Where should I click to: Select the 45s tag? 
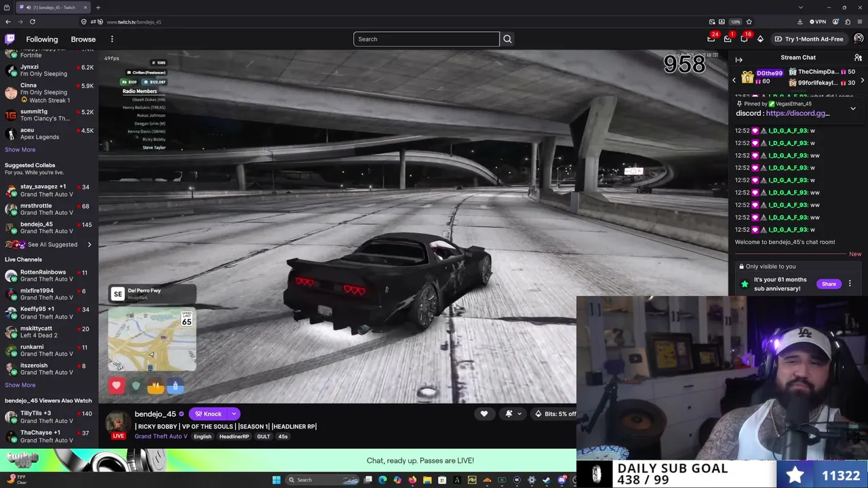[283, 436]
